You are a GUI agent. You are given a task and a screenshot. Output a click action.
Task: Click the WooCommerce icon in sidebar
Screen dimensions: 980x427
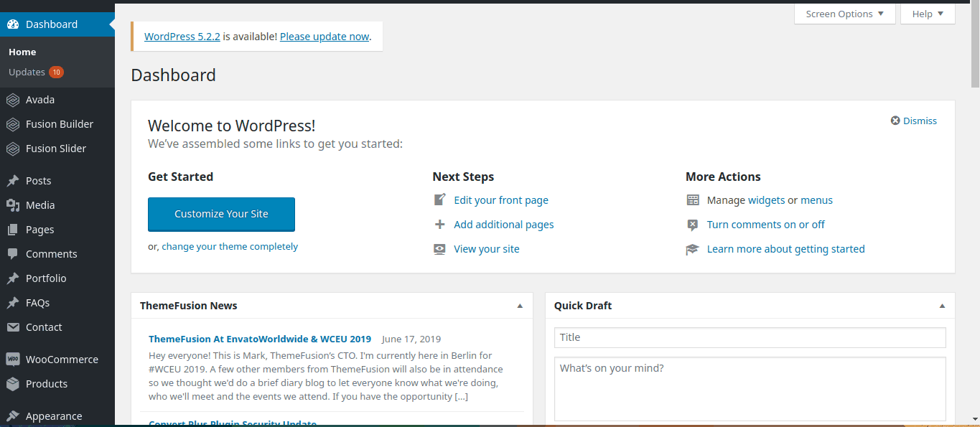[x=13, y=360]
